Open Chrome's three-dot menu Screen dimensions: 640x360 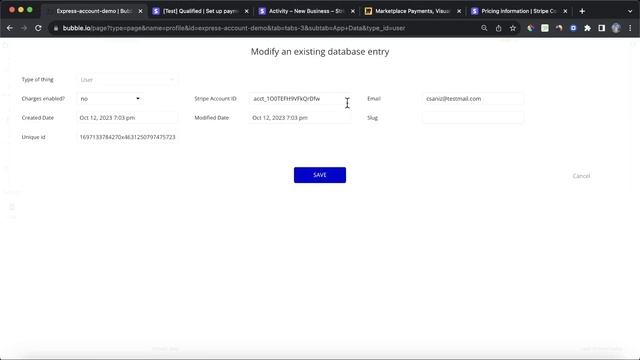tap(630, 28)
